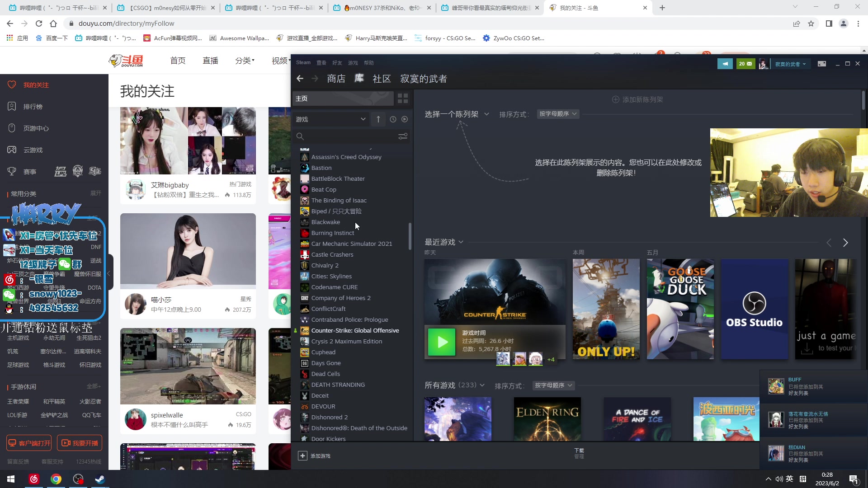The width and height of the screenshot is (868, 488).
Task: Click the recent activity clock icon
Action: 393,119
